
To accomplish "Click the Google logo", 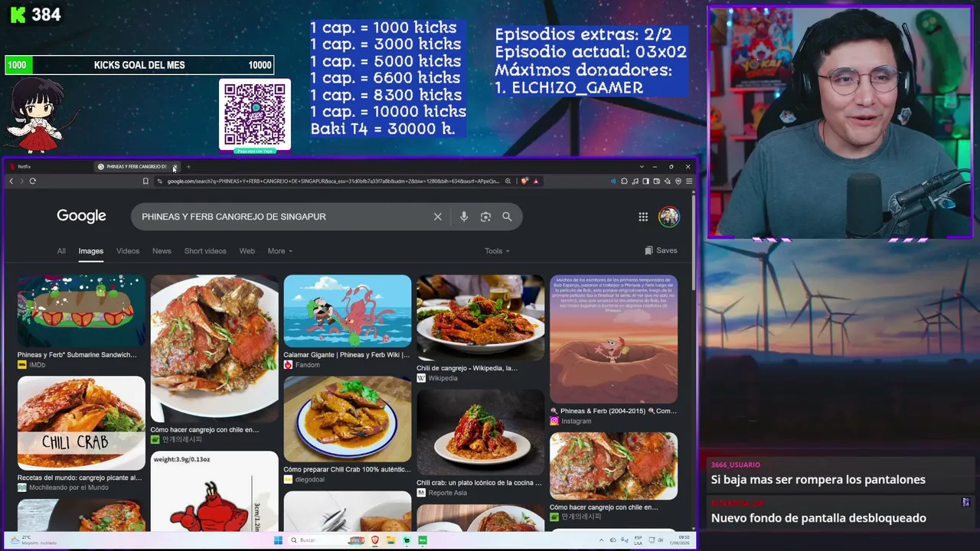I will [x=81, y=217].
